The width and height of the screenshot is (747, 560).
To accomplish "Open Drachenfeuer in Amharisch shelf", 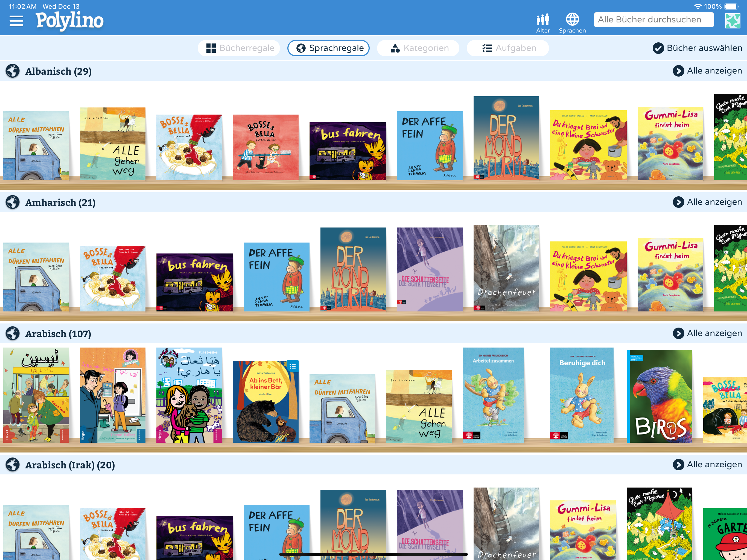I will click(506, 268).
